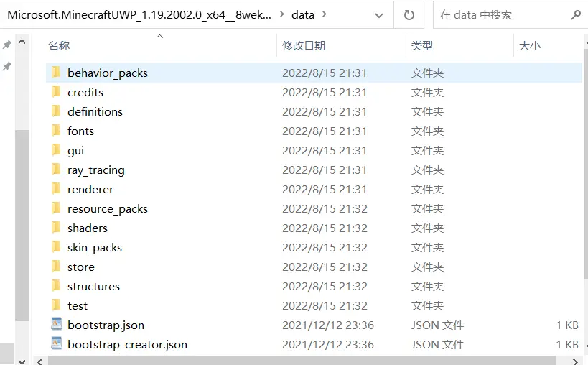
Task: Click the sidebar scroll up arrow
Action: [x=22, y=41]
